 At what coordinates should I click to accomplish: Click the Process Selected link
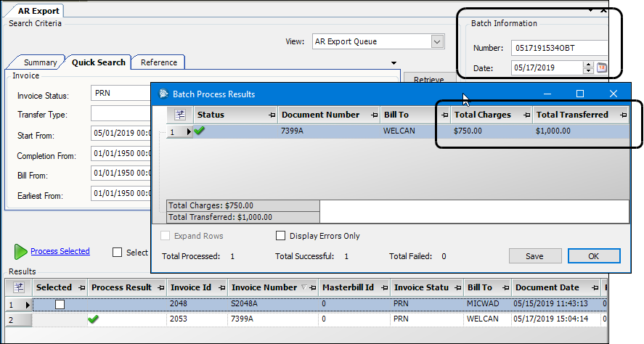[x=60, y=251]
